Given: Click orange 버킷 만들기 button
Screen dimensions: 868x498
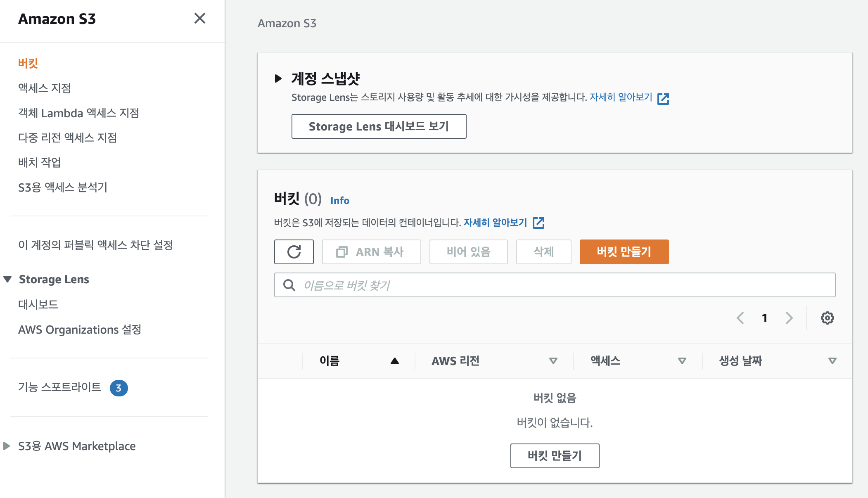Looking at the screenshot, I should (624, 251).
